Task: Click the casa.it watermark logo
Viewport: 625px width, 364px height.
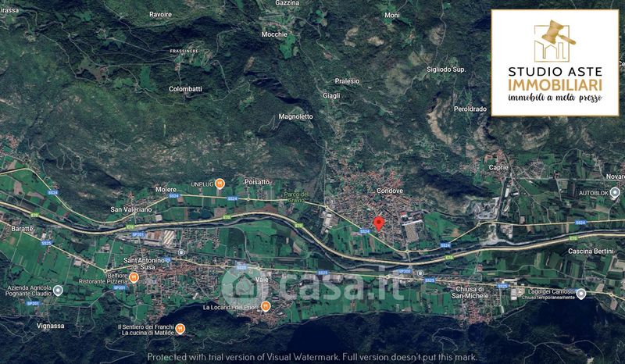Action: [x=313, y=286]
